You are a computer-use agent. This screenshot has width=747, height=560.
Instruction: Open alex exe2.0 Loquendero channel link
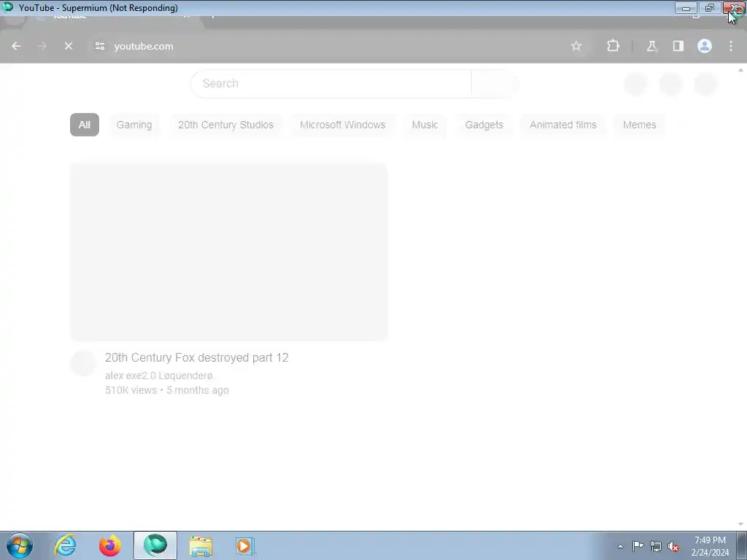(159, 376)
